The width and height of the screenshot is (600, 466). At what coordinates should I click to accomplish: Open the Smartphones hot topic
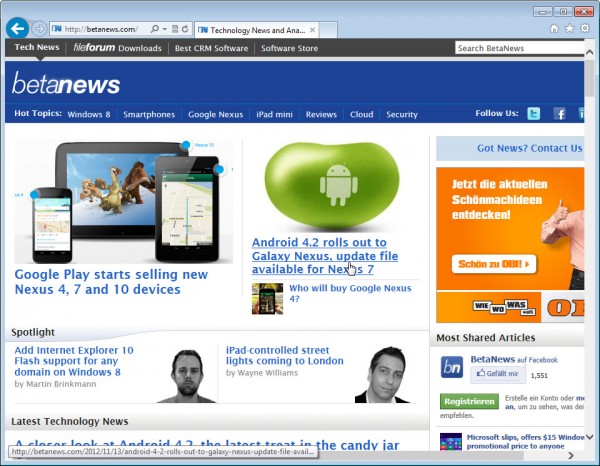click(149, 114)
